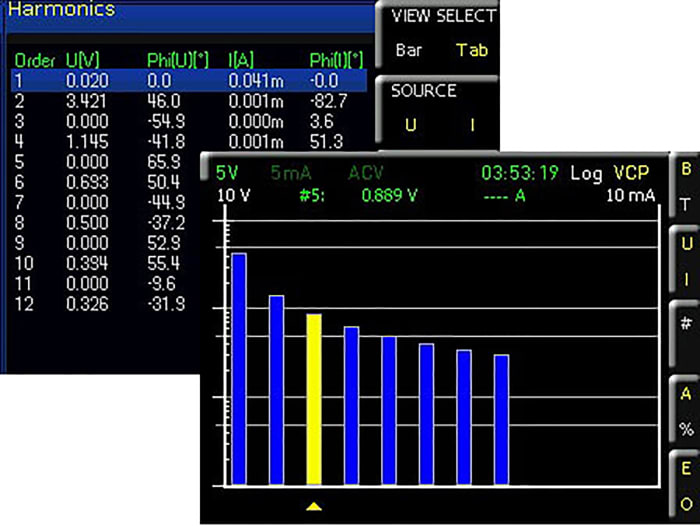Click the U[V] column header

pos(83,60)
